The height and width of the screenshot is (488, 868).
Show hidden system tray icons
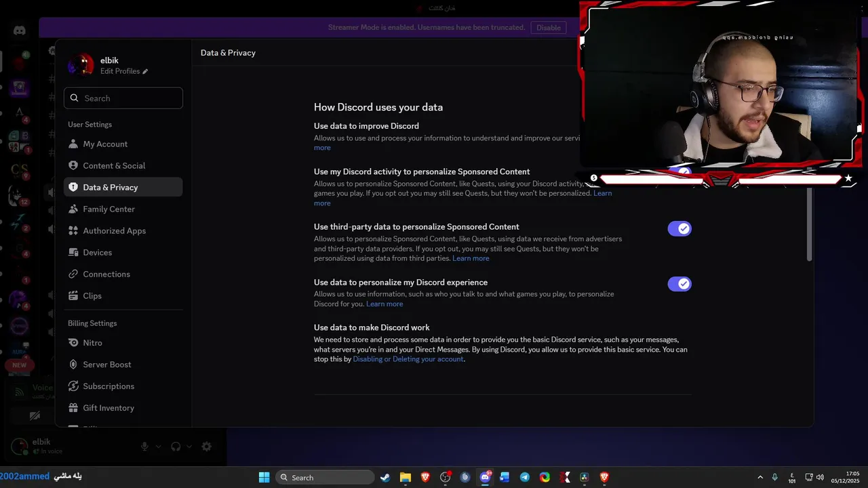759,477
